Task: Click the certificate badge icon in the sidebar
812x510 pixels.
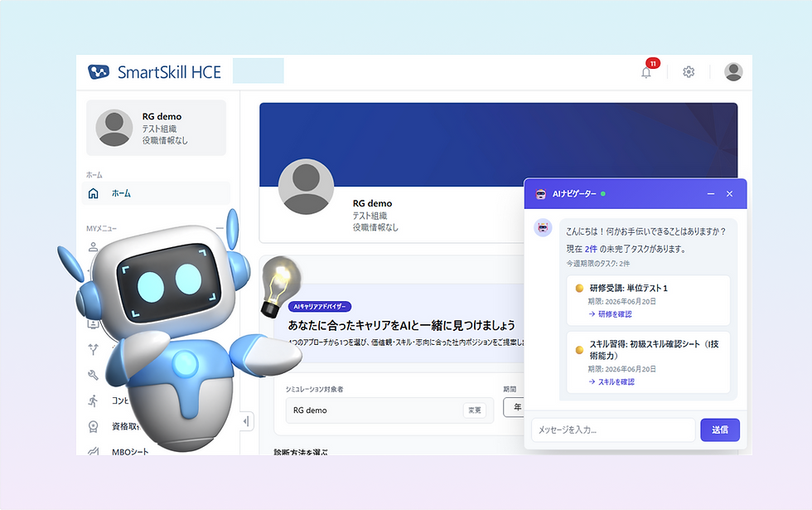Action: [93, 426]
